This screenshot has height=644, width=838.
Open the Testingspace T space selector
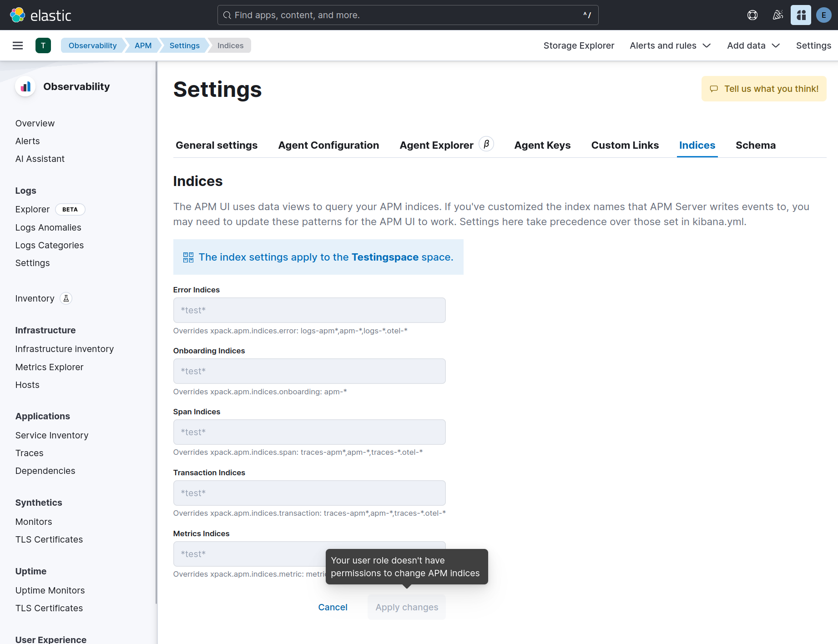point(43,45)
